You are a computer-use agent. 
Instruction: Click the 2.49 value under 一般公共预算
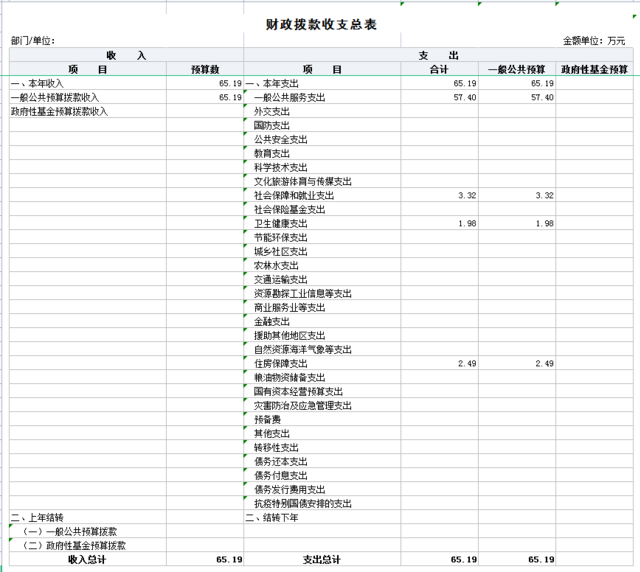[x=543, y=364]
